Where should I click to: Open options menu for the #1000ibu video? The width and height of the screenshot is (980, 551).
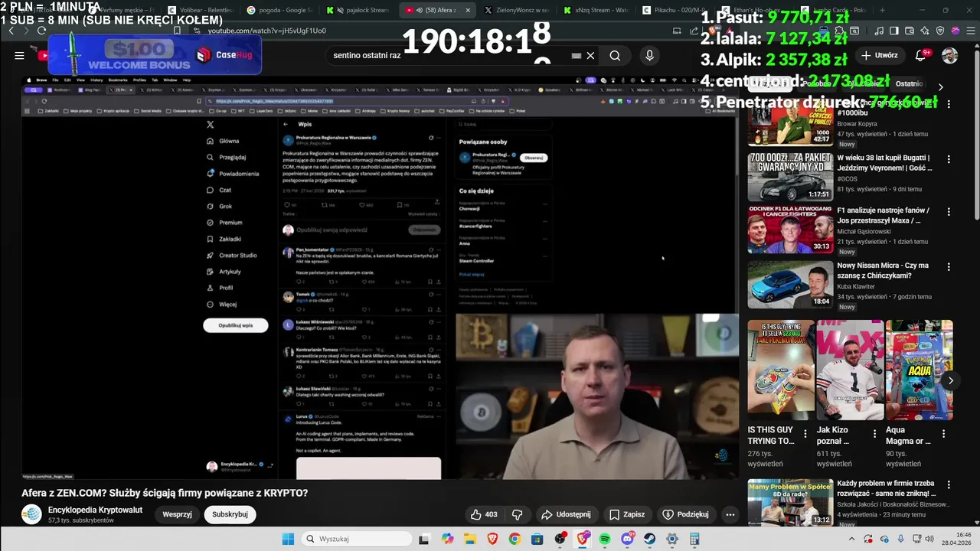click(x=949, y=104)
